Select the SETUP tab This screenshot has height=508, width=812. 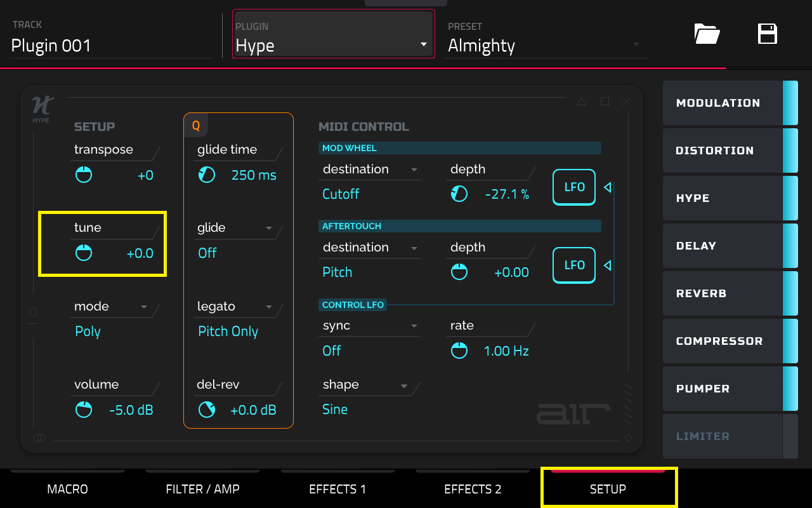608,489
